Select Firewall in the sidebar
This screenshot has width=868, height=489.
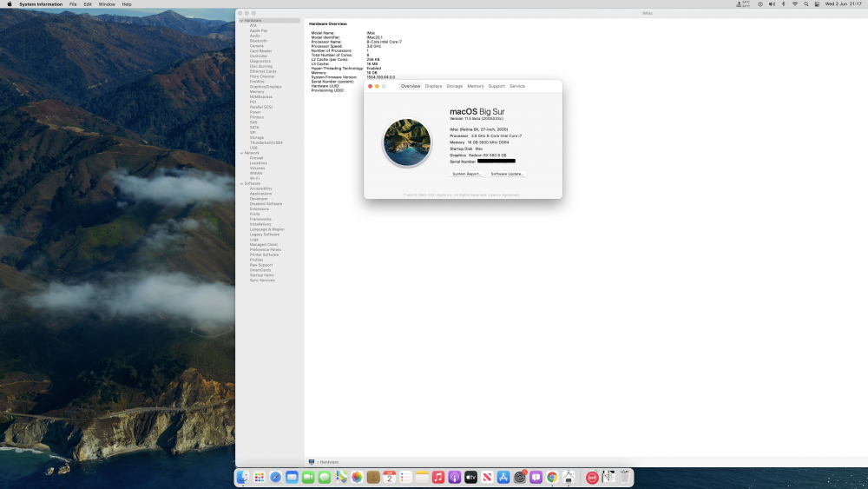click(x=256, y=158)
